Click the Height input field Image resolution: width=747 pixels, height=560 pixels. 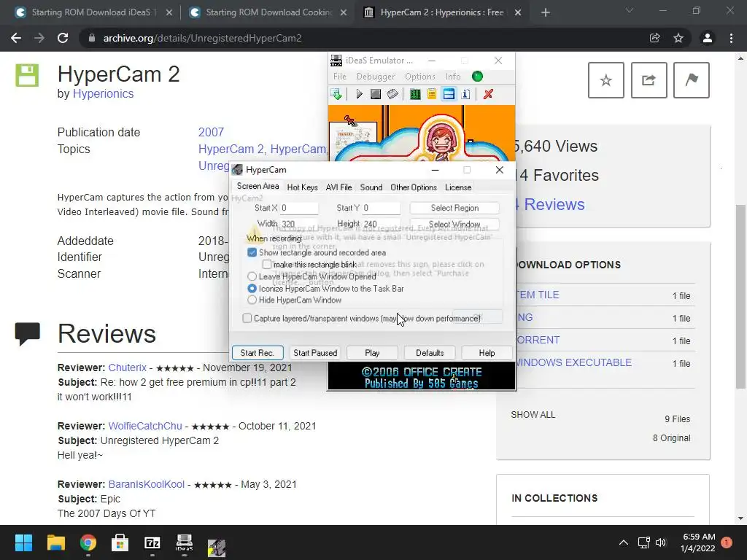[x=381, y=224]
